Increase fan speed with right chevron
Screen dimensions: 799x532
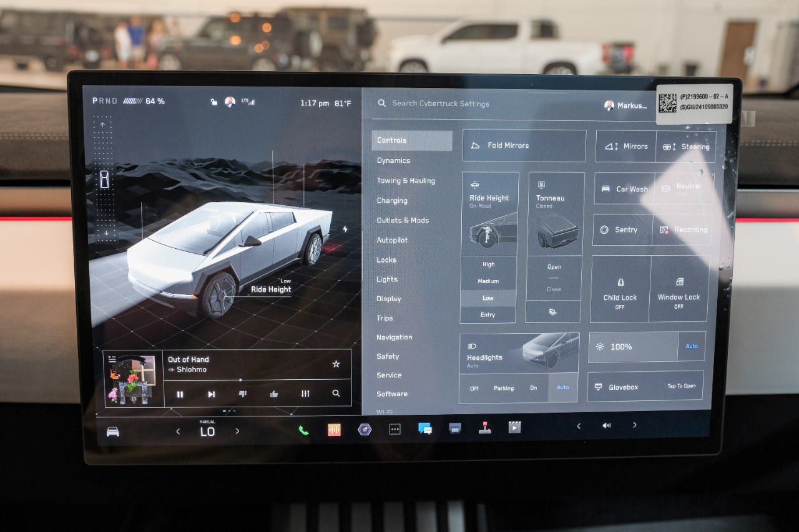click(x=237, y=431)
